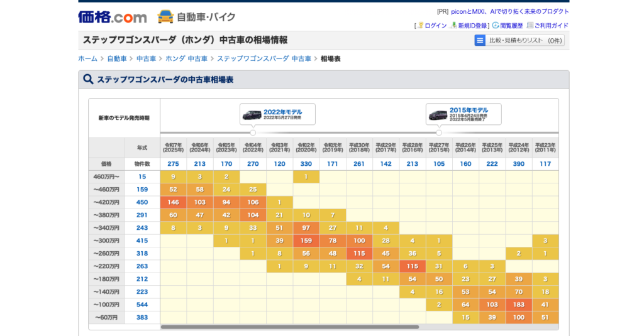Click the ~220万円 price row label

tap(106, 266)
